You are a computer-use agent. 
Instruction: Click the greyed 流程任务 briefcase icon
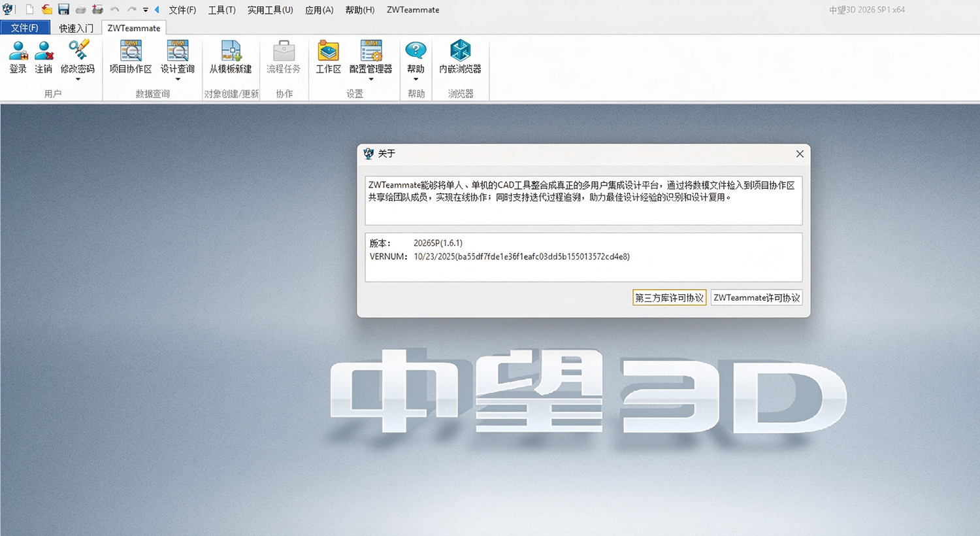coord(284,51)
